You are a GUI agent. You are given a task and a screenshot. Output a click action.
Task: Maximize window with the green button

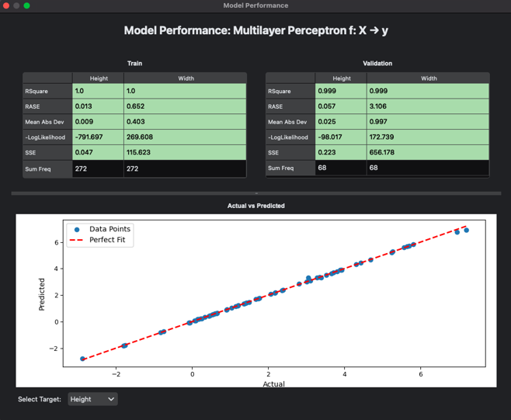26,5
